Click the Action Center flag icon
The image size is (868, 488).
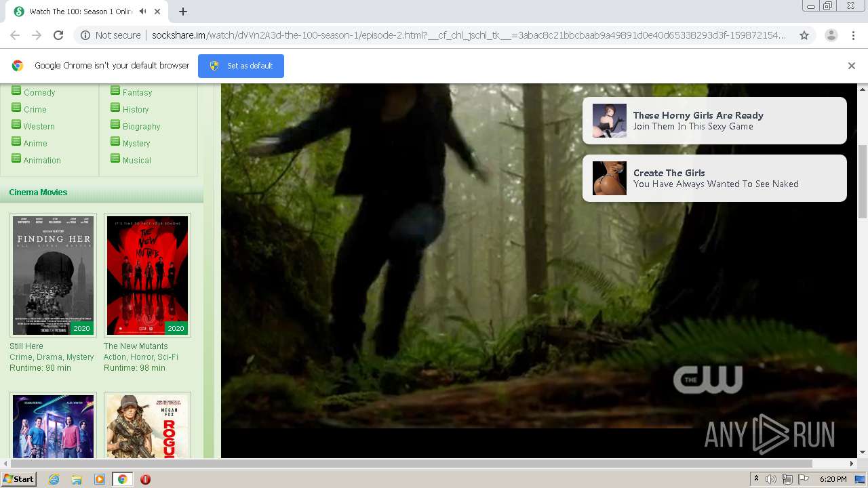[804, 479]
